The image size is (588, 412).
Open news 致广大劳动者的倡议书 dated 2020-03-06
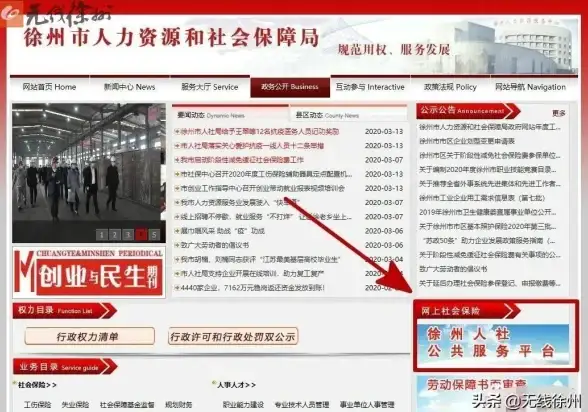pyautogui.click(x=215, y=246)
